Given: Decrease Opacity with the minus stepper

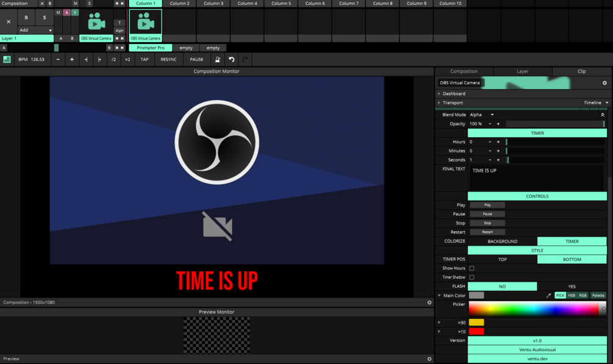Looking at the screenshot, I should point(490,124).
